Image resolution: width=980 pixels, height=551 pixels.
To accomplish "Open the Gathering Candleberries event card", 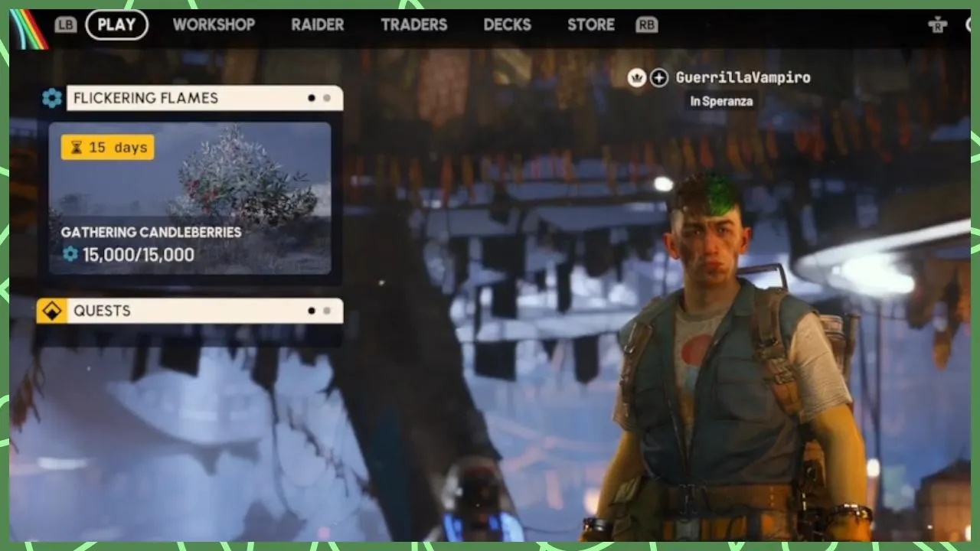I will click(x=190, y=198).
